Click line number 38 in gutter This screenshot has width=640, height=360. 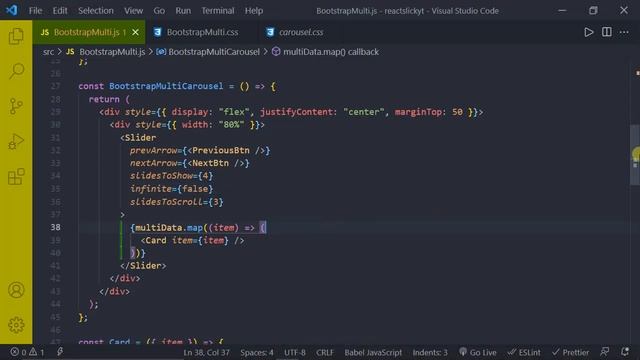click(56, 227)
